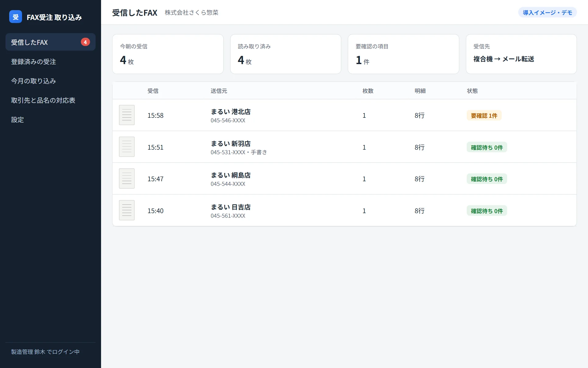Click the phone number 045-561-XXXX

[x=228, y=216]
